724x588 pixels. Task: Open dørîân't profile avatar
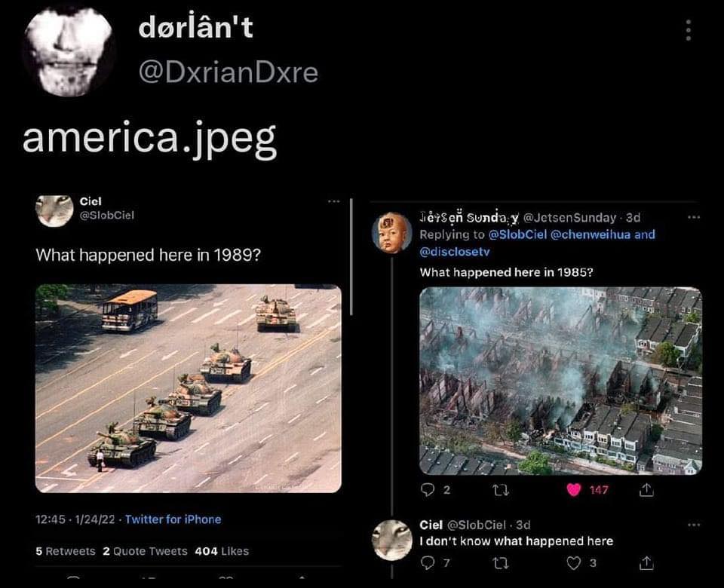coord(67,50)
